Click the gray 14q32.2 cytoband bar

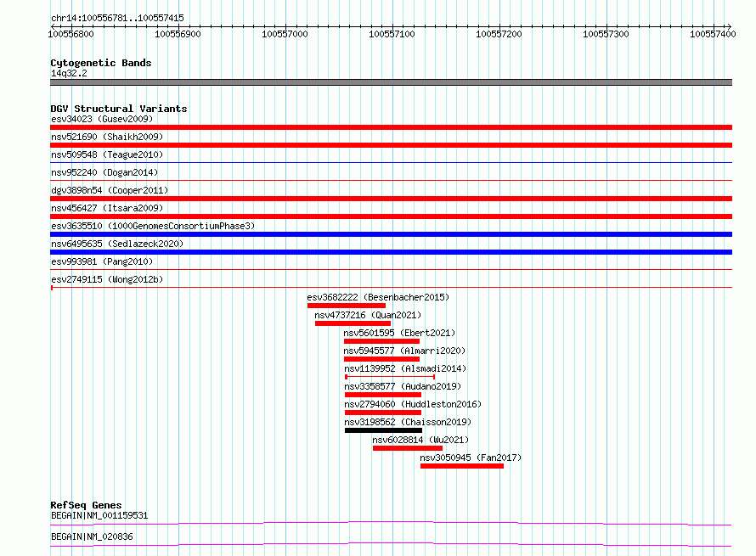click(x=391, y=82)
